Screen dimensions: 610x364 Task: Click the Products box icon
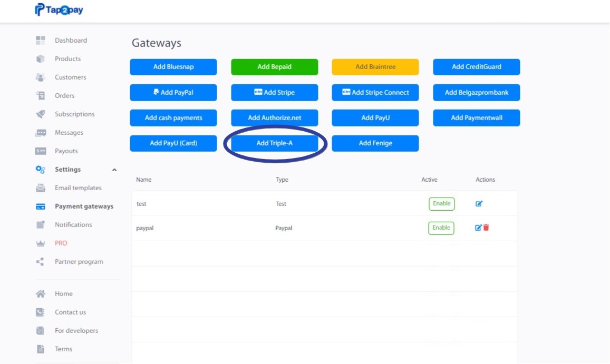tap(41, 58)
